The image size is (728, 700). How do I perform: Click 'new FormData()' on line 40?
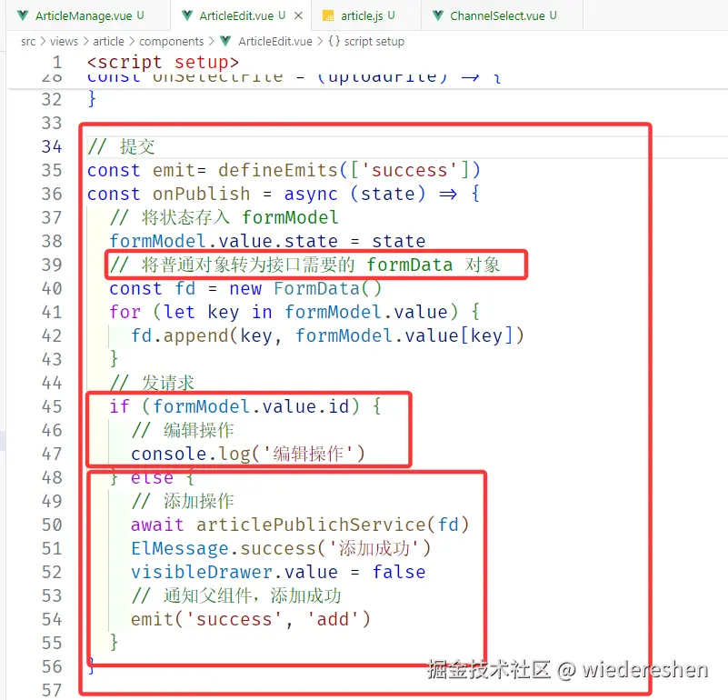[x=305, y=289]
